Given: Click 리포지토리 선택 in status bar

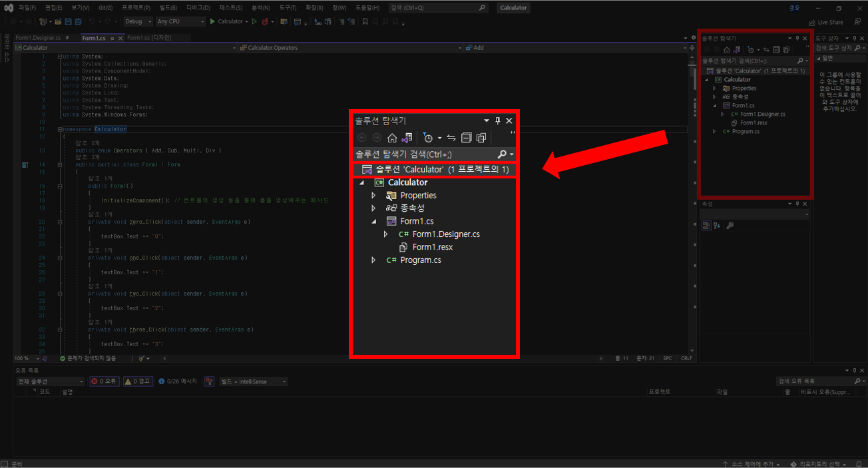Looking at the screenshot, I should coord(819,463).
